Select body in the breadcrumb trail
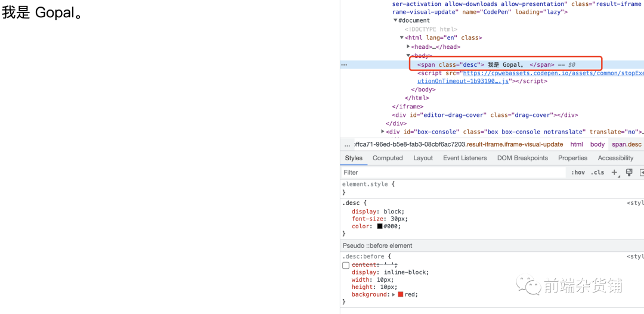Screen dimensions: 644x314 click(x=597, y=144)
